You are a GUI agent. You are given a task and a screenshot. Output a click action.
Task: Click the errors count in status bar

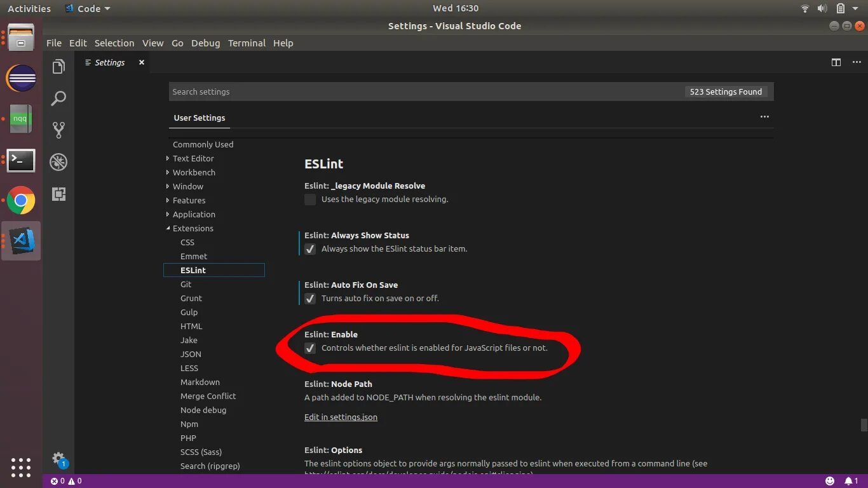coord(58,481)
